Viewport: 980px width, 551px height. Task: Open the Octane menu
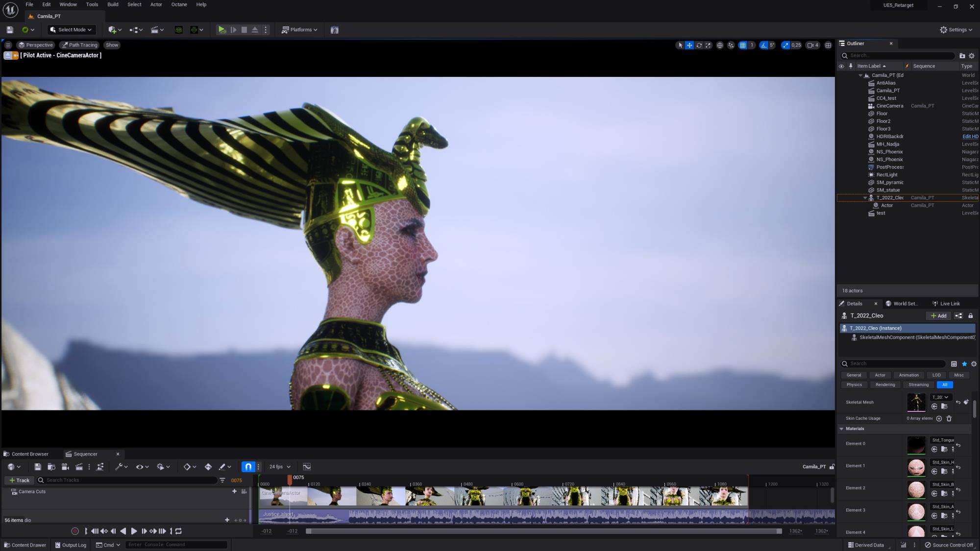pyautogui.click(x=179, y=4)
